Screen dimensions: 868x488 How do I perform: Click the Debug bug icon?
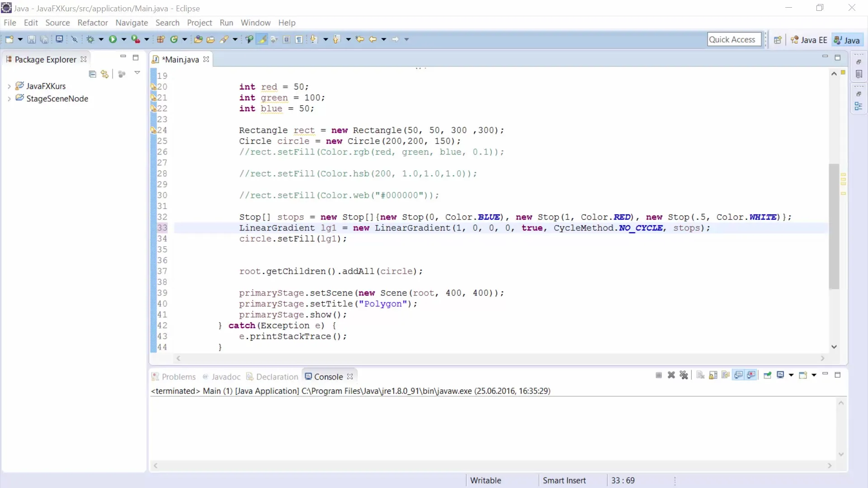(x=90, y=40)
